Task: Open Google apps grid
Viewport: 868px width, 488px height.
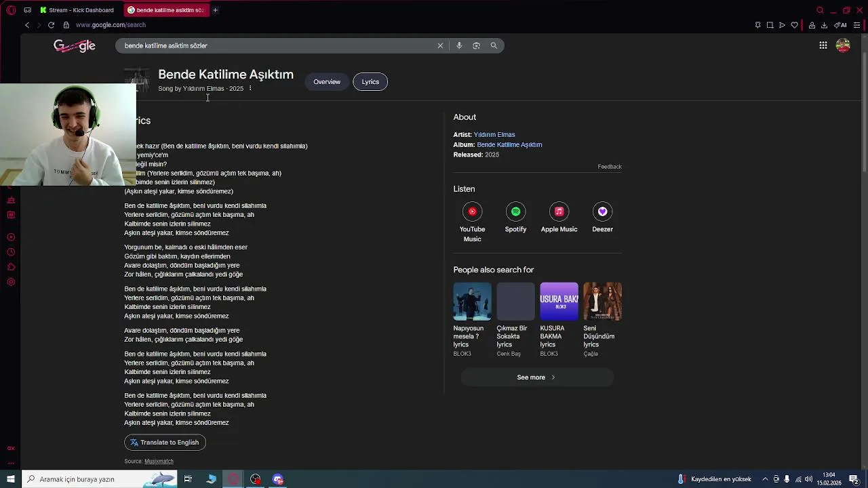Action: click(x=823, y=45)
